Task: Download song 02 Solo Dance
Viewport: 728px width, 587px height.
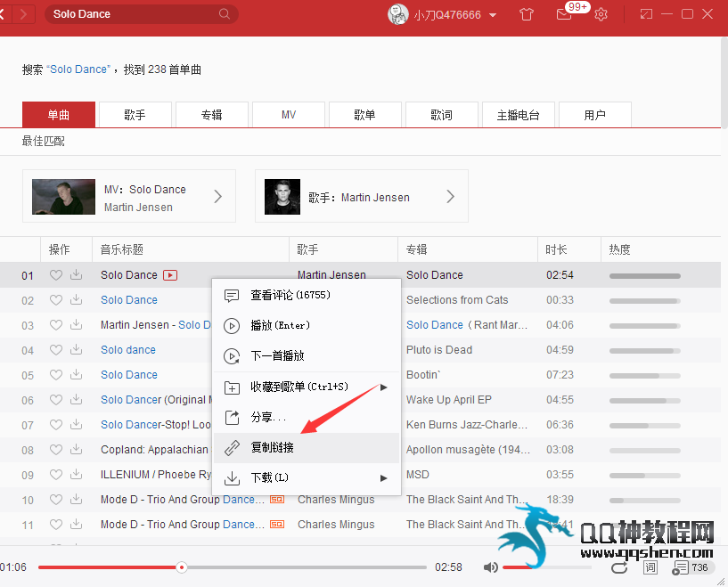Action: [x=76, y=300]
